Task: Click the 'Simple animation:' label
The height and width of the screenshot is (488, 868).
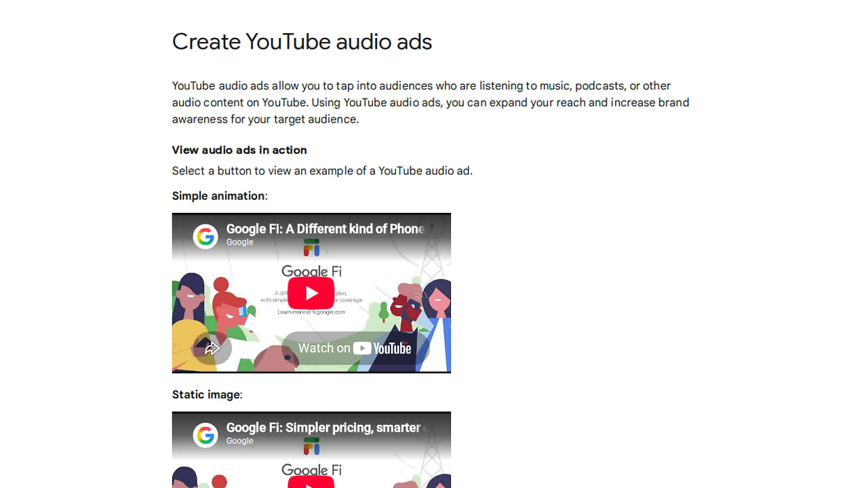Action: pos(220,196)
